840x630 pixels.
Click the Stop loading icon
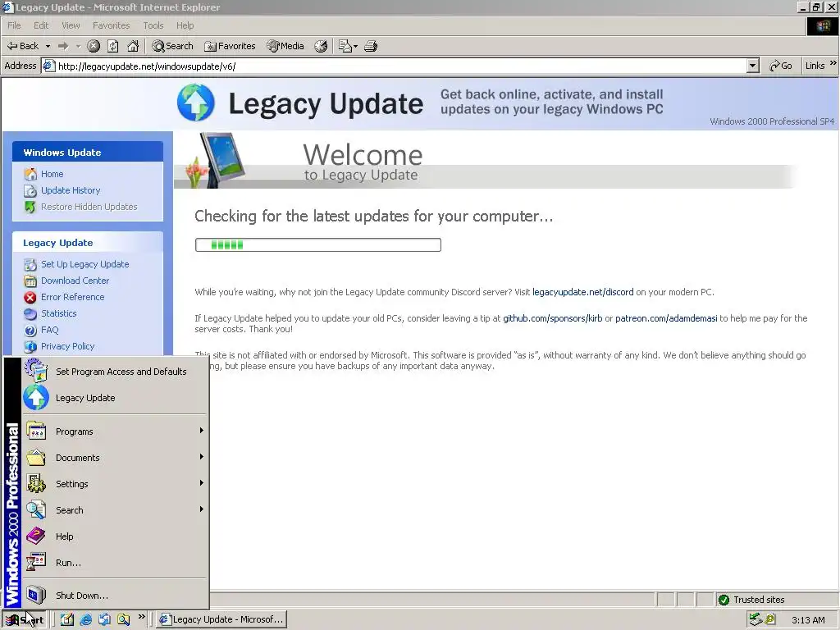(94, 46)
